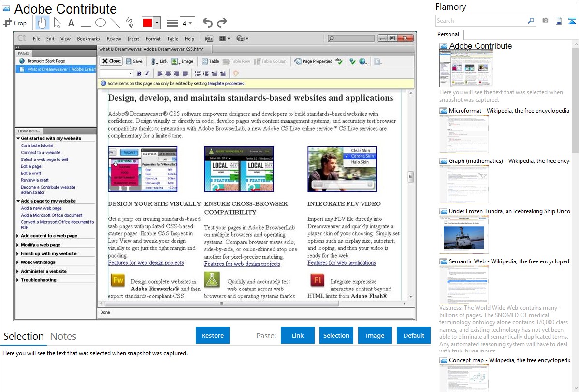579x392 pixels.
Task: Click the camera capture icon
Action: coord(545,21)
